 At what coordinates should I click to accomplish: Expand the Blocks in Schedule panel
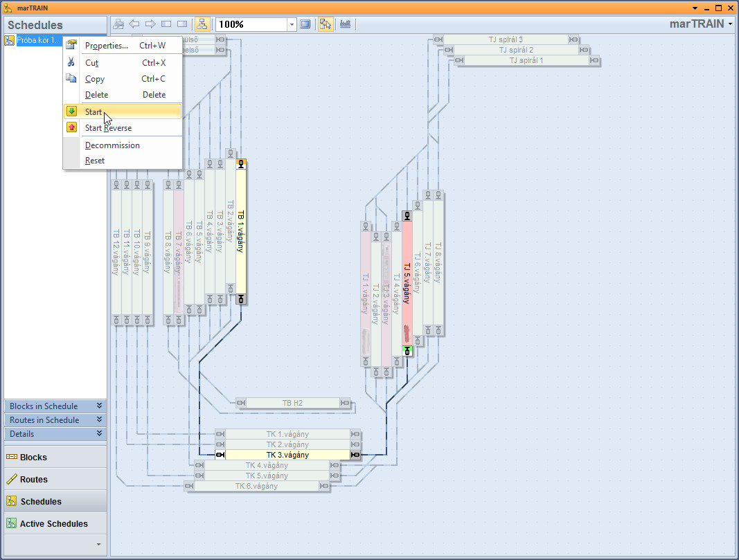tap(55, 406)
